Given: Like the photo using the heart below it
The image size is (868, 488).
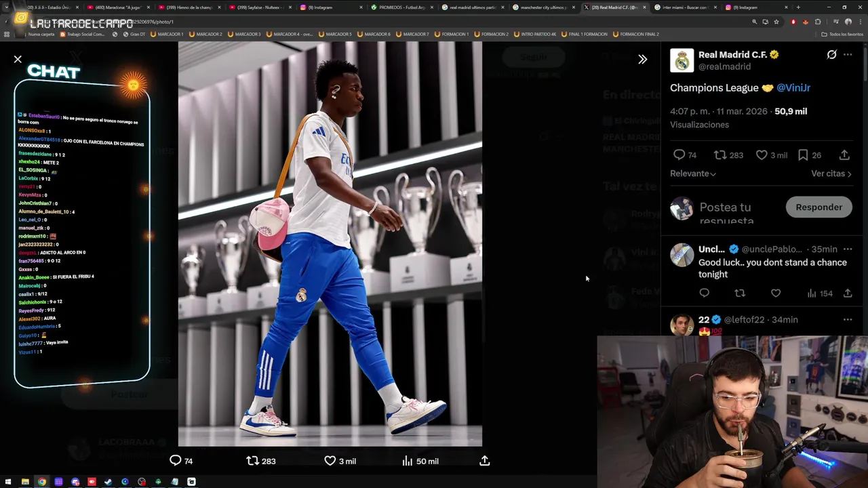Looking at the screenshot, I should [330, 461].
